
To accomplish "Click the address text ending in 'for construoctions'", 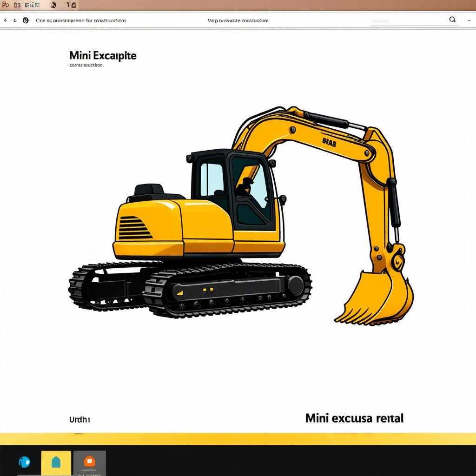I will 81,20.
